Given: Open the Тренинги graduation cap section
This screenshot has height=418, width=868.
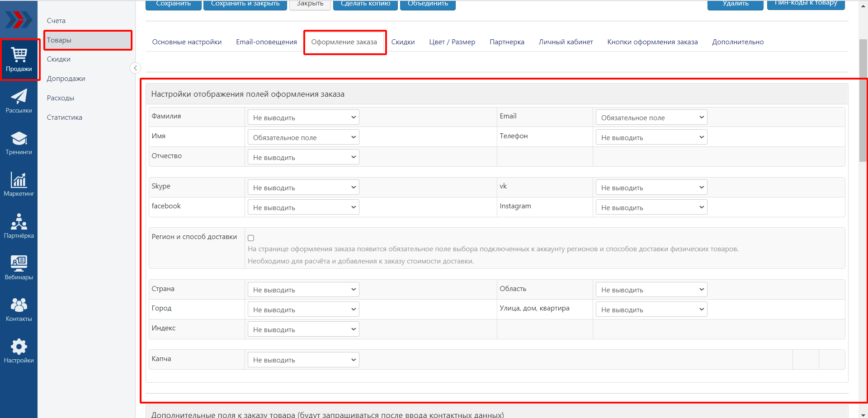Looking at the screenshot, I should click(x=19, y=143).
